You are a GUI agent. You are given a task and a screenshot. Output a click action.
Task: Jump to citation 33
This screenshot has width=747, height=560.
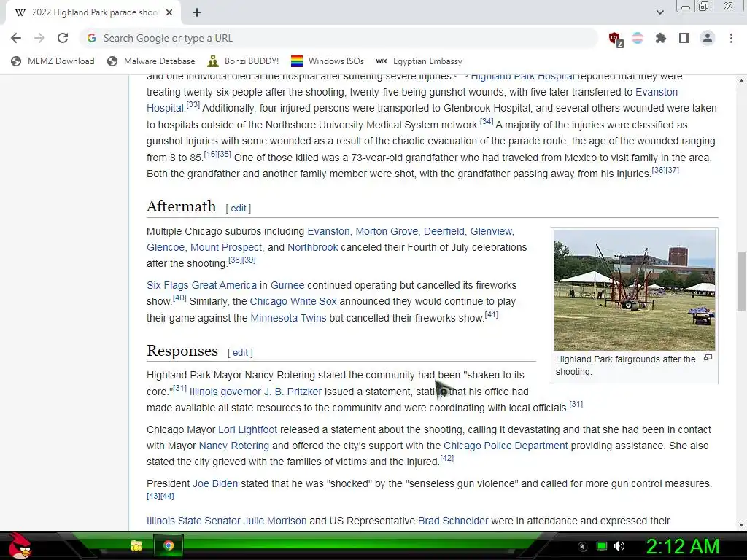193,105
